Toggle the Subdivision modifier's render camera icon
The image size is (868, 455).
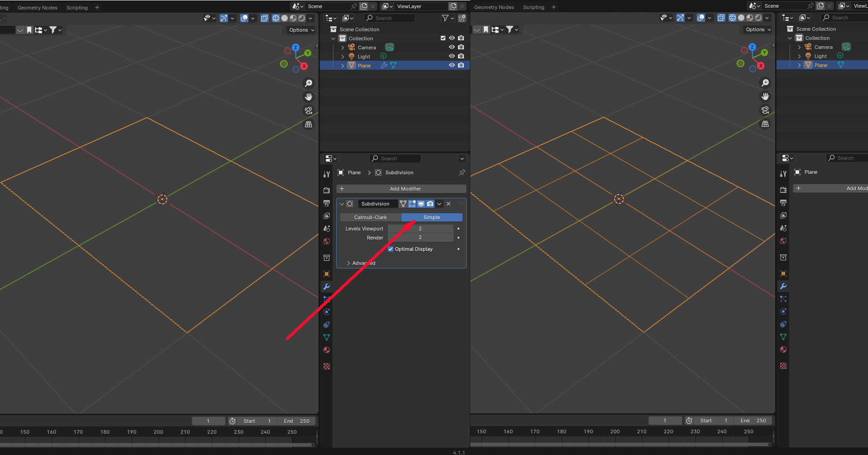(430, 204)
